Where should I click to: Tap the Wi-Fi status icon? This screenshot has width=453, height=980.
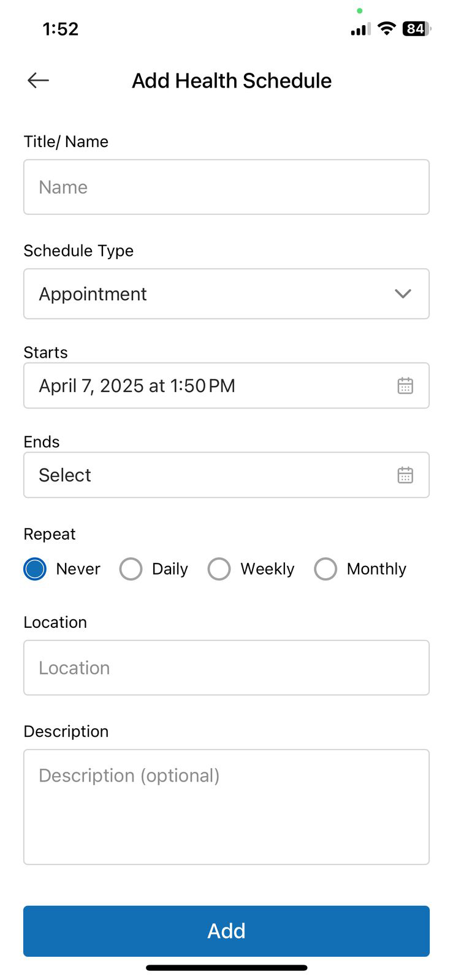pyautogui.click(x=386, y=28)
